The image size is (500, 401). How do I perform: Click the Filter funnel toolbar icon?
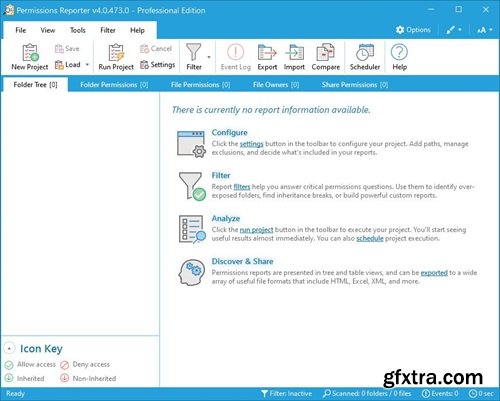pos(194,57)
